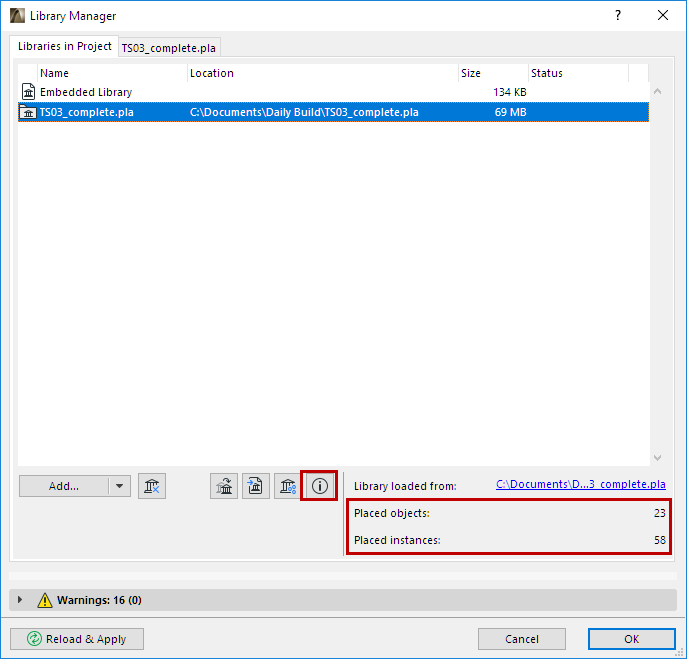Click the library icon with blue dots
The width and height of the screenshot is (687, 659).
pyautogui.click(x=288, y=486)
